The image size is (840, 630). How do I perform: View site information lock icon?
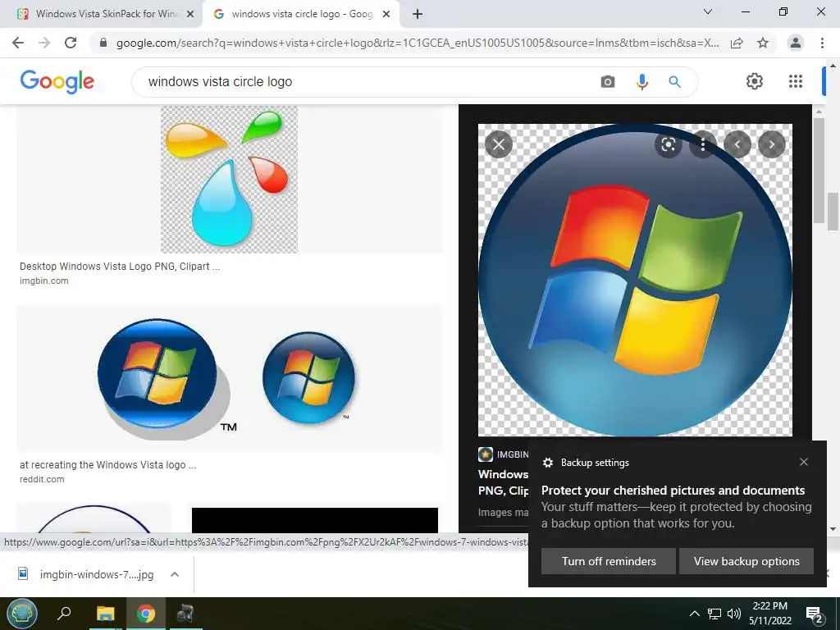click(103, 43)
